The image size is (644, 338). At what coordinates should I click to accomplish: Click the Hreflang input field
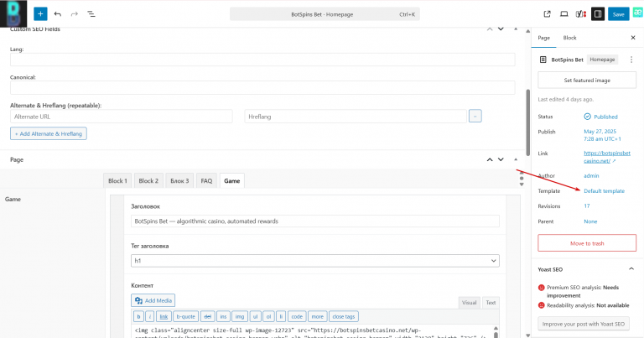pyautogui.click(x=356, y=117)
